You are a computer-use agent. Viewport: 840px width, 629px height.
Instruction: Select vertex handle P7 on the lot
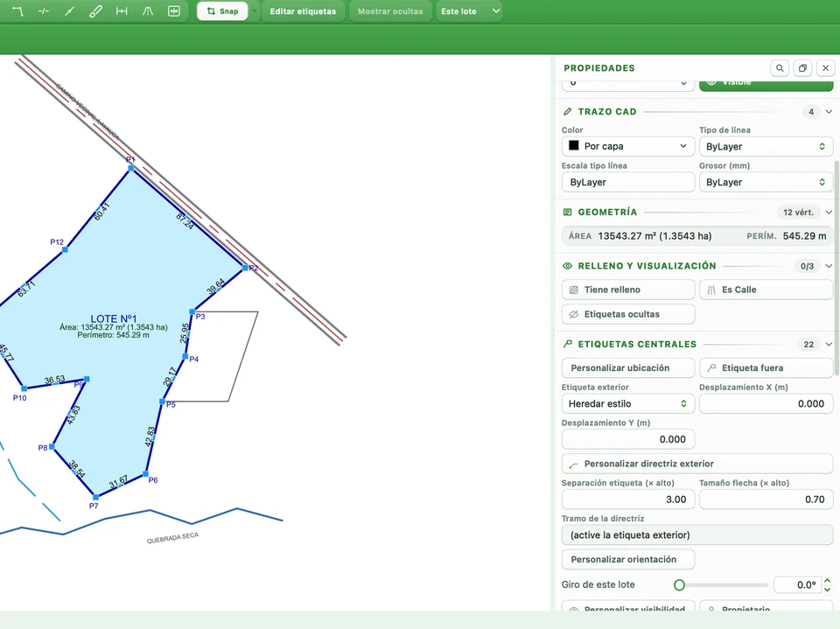point(95,497)
